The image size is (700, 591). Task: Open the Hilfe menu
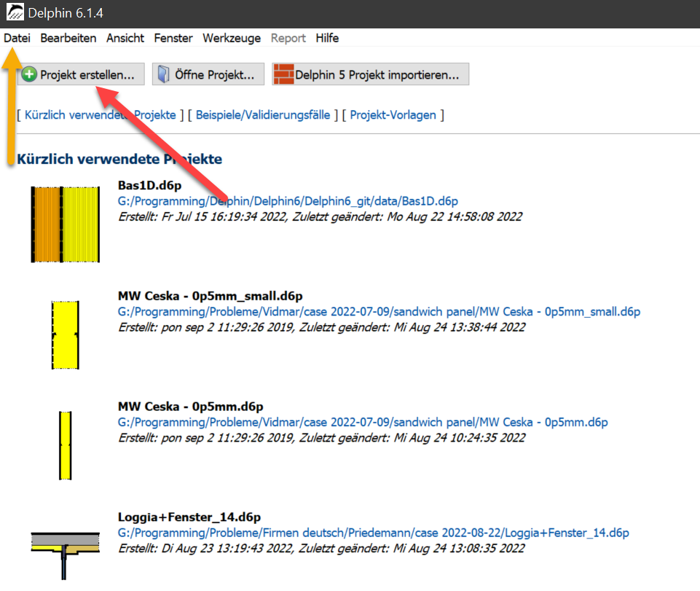click(327, 39)
